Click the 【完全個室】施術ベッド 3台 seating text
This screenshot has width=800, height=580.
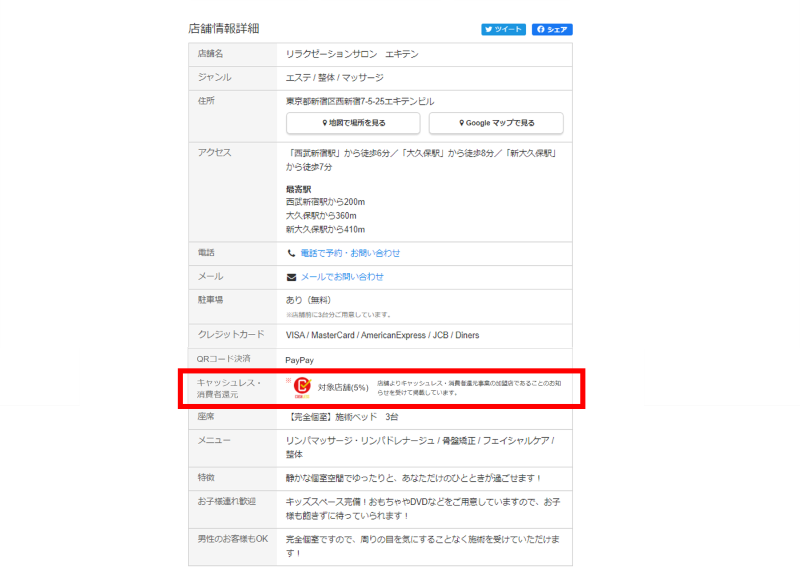(x=342, y=417)
